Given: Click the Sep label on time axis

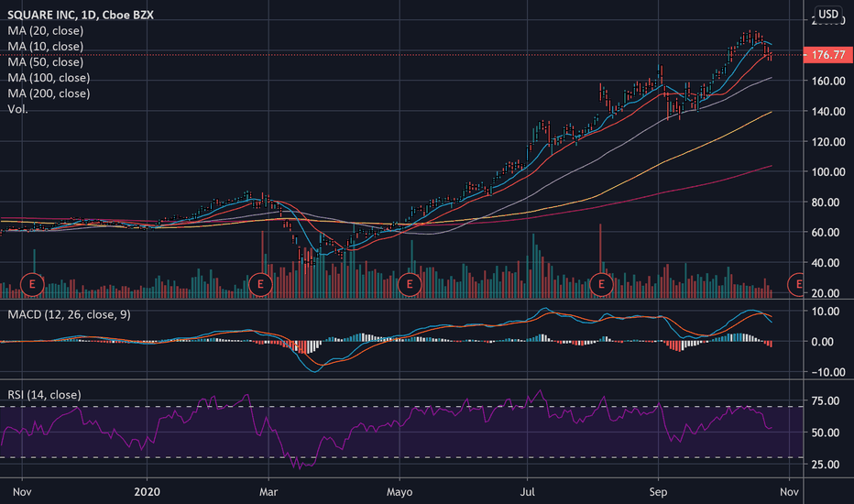Looking at the screenshot, I should click(658, 492).
